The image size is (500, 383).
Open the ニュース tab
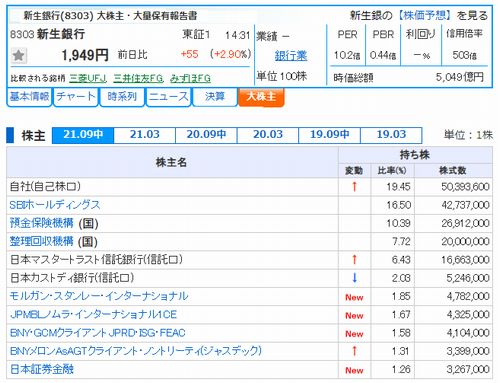(168, 97)
